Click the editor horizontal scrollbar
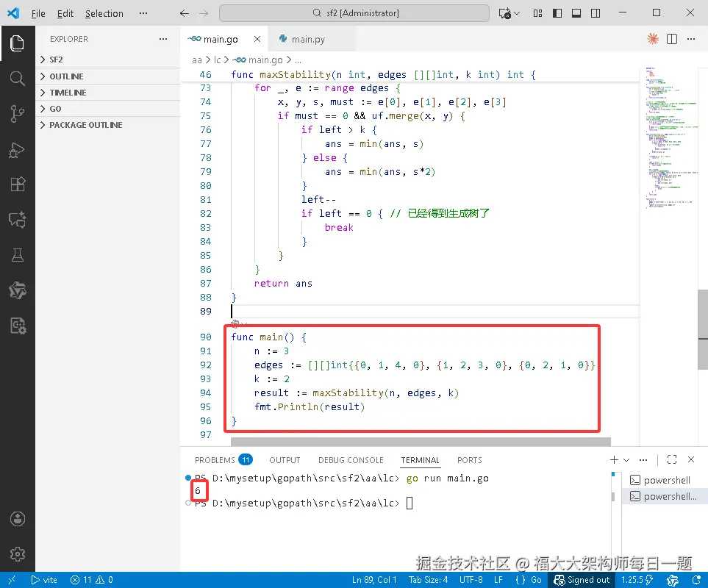 (x=421, y=441)
